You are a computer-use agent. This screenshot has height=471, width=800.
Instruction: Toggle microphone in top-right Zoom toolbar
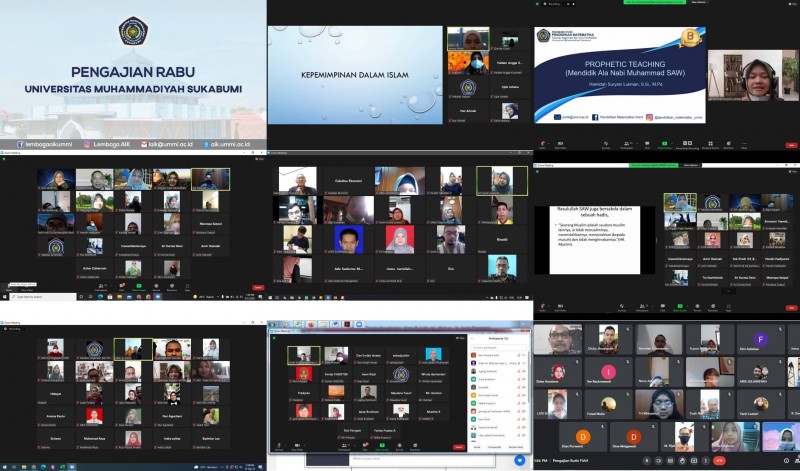[x=541, y=144]
